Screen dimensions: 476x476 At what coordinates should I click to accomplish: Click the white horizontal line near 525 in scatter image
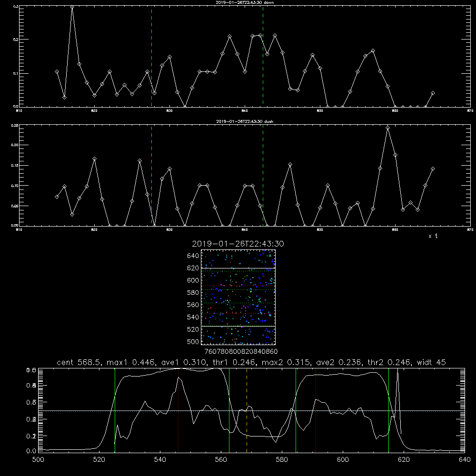pyautogui.click(x=238, y=326)
